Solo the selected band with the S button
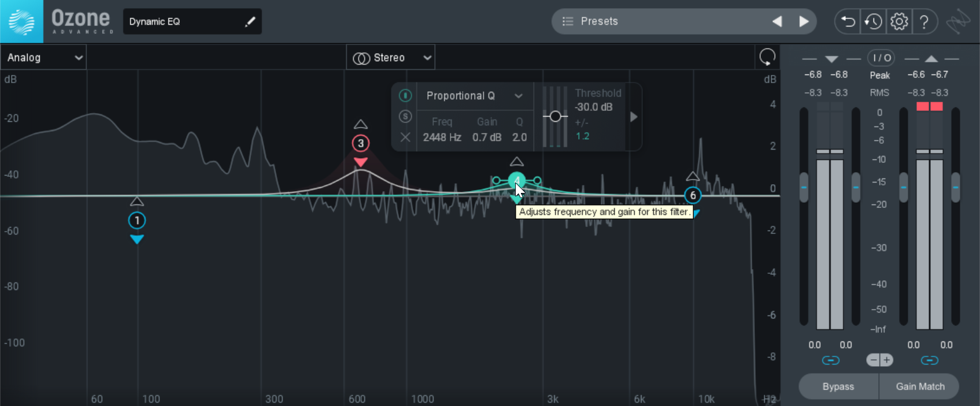980x406 pixels. (405, 116)
